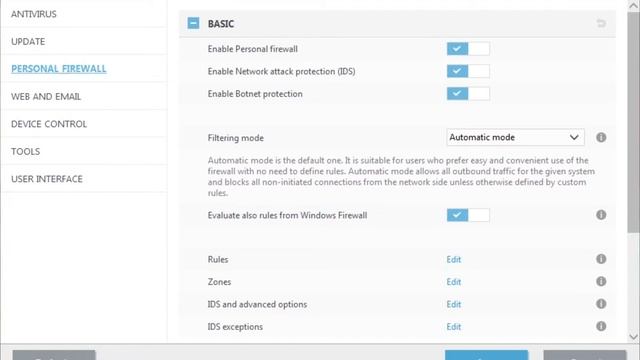Toggle Enable Botnet protection switch
The image size is (640, 360).
click(x=468, y=94)
